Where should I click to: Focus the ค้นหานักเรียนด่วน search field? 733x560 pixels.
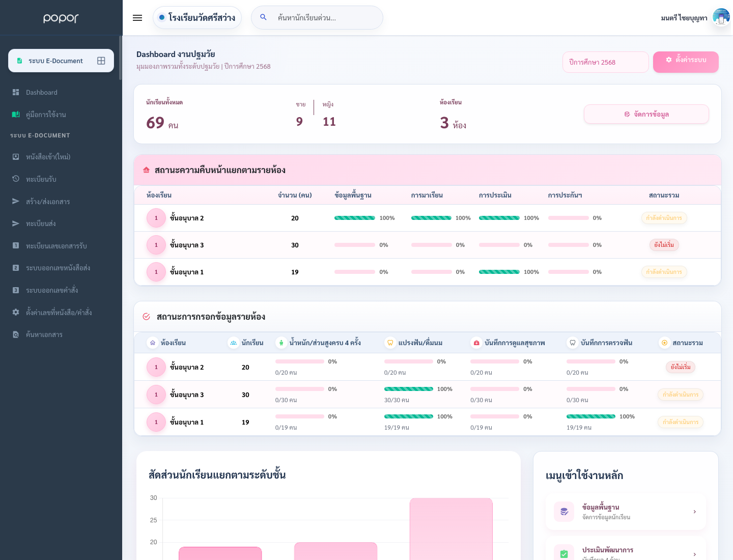(317, 17)
